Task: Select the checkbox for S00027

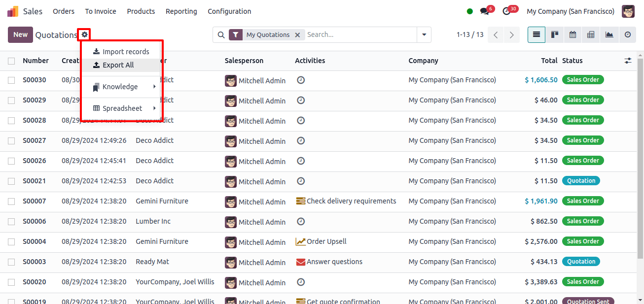Action: pos(11,141)
